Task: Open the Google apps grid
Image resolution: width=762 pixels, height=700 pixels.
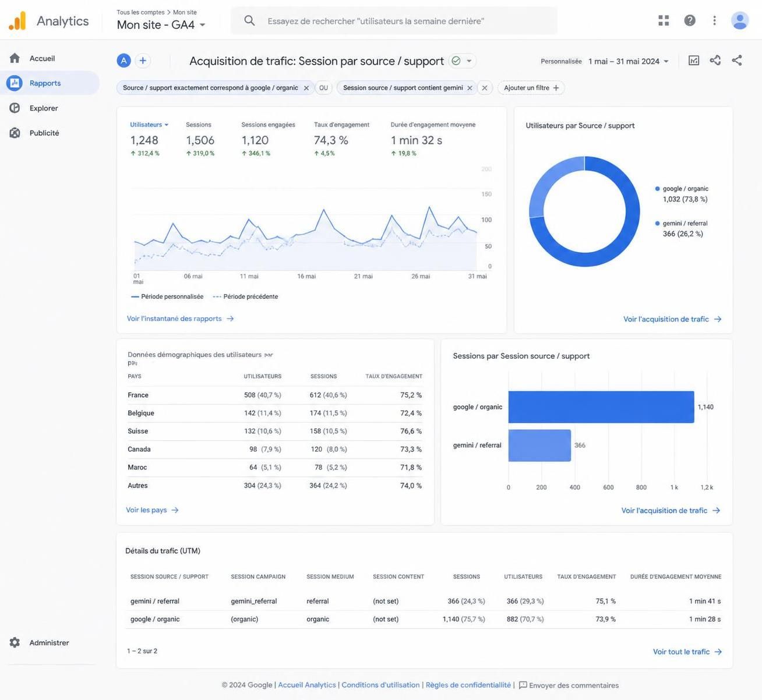Action: [x=664, y=20]
